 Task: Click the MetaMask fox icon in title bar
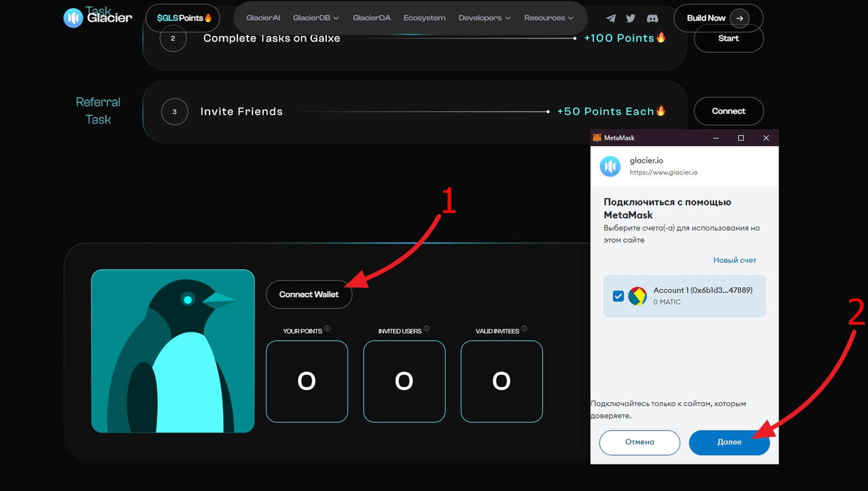[x=597, y=138]
